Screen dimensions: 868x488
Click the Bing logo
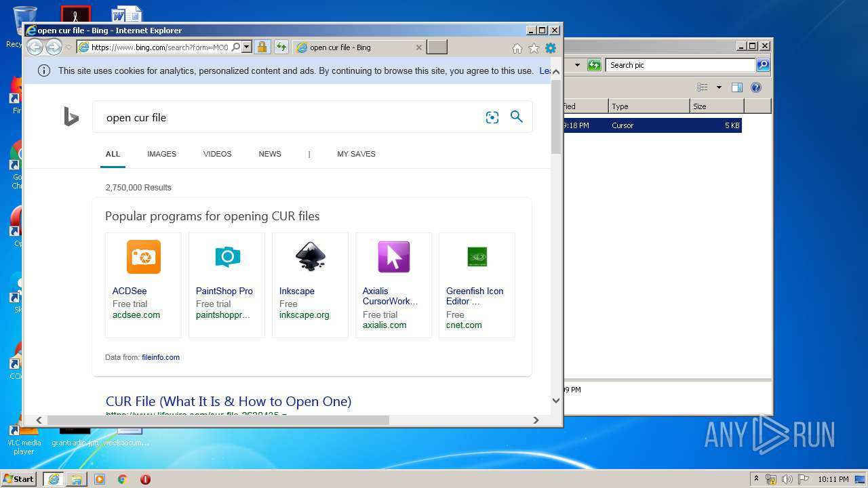coord(71,117)
